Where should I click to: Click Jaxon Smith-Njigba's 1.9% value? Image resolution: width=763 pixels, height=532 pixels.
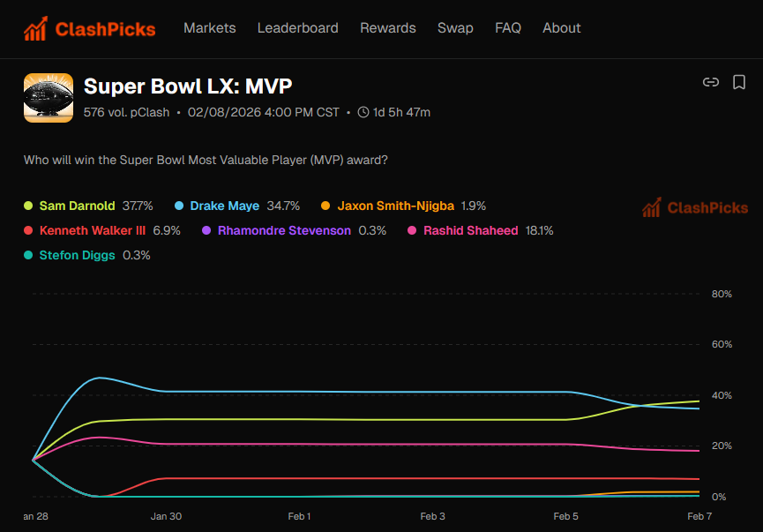[474, 206]
